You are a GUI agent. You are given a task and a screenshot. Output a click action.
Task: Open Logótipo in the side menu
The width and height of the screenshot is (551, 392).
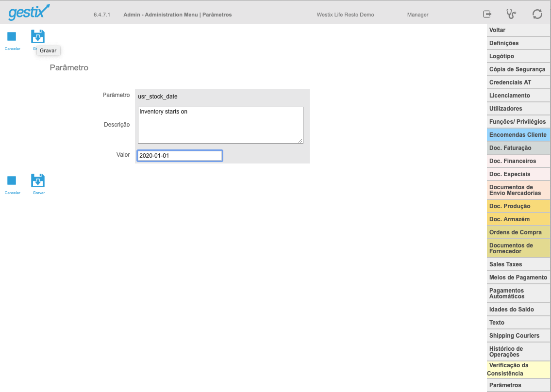point(518,56)
